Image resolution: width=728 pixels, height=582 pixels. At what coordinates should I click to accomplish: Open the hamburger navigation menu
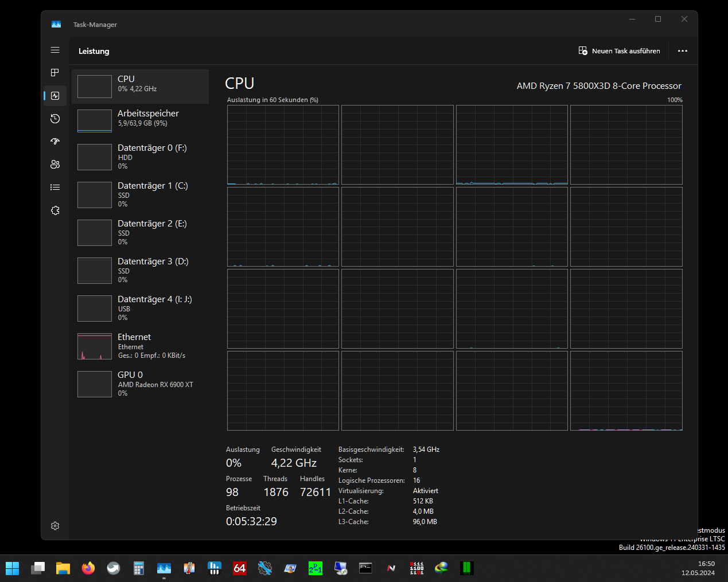click(x=55, y=50)
